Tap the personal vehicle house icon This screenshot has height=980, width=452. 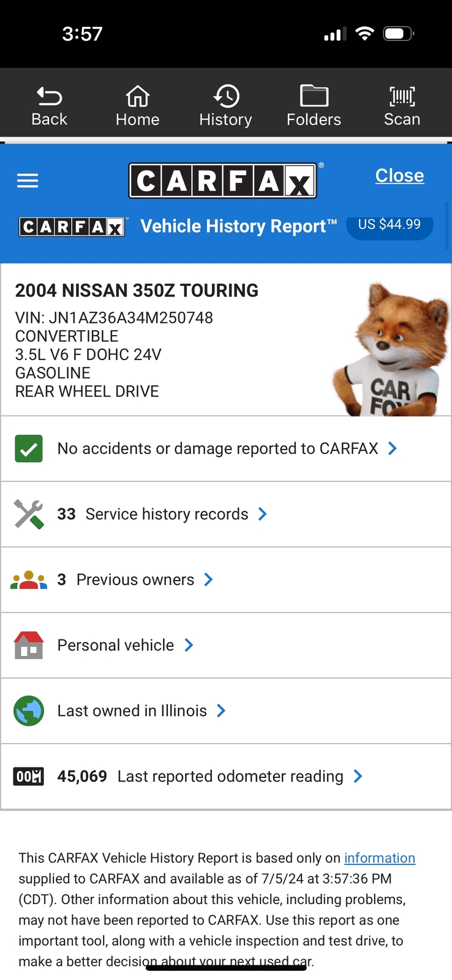(29, 646)
